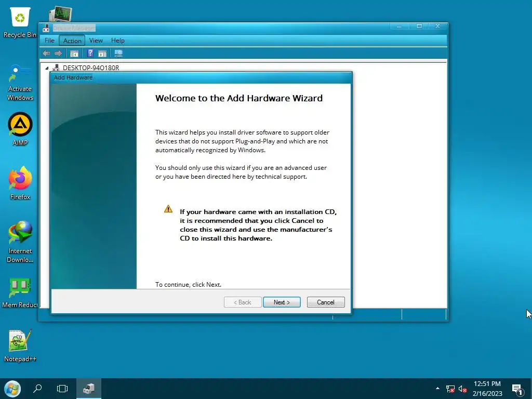Viewport: 532px width, 399px height.
Task: Click the Device Manager title bar icon
Action: (x=46, y=28)
